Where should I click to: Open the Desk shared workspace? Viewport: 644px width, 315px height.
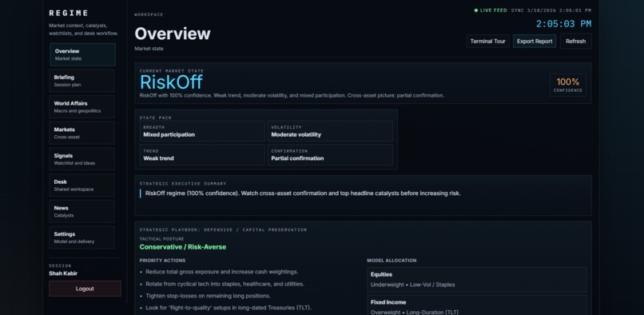(x=81, y=185)
